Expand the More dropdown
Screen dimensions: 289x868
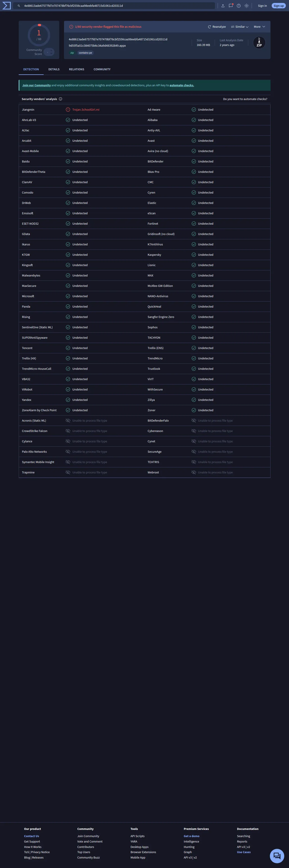(x=259, y=27)
